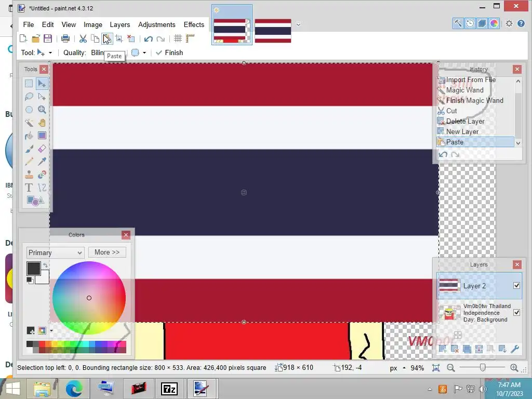
Task: Select the Paint Bucket tool
Action: 29,136
